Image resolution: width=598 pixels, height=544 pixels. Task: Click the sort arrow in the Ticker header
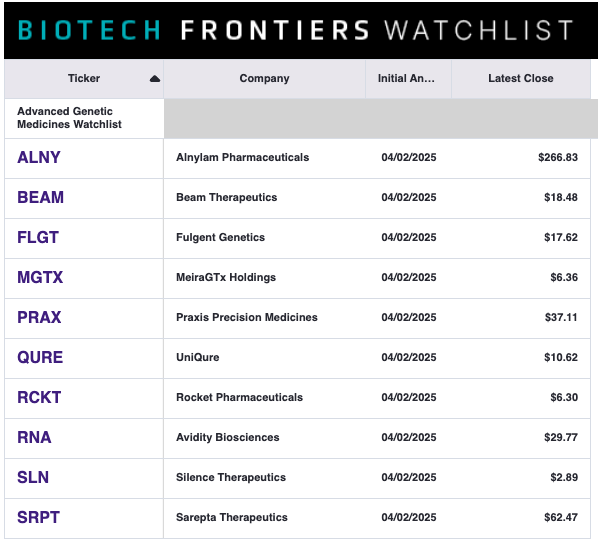pos(155,79)
